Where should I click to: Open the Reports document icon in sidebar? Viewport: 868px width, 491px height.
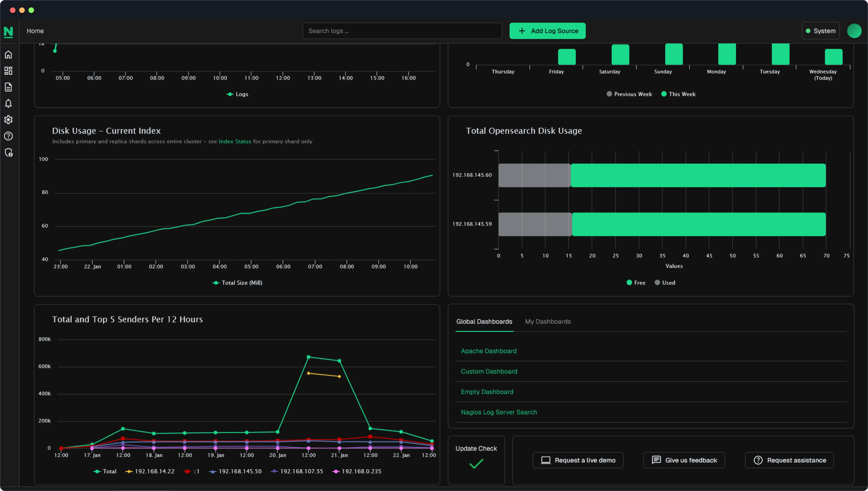click(8, 87)
